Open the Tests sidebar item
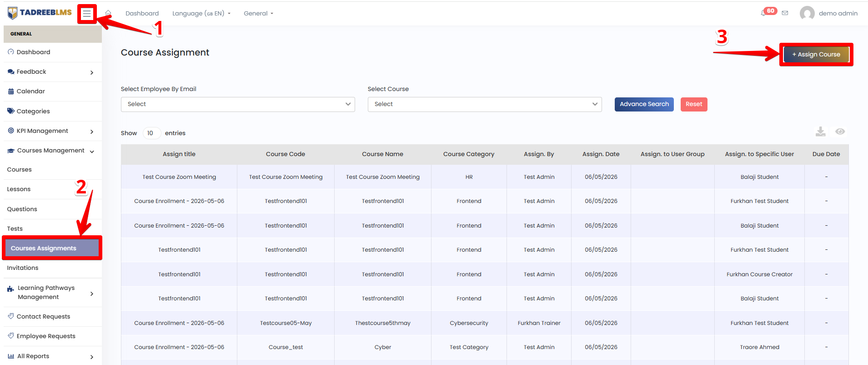 click(x=15, y=228)
